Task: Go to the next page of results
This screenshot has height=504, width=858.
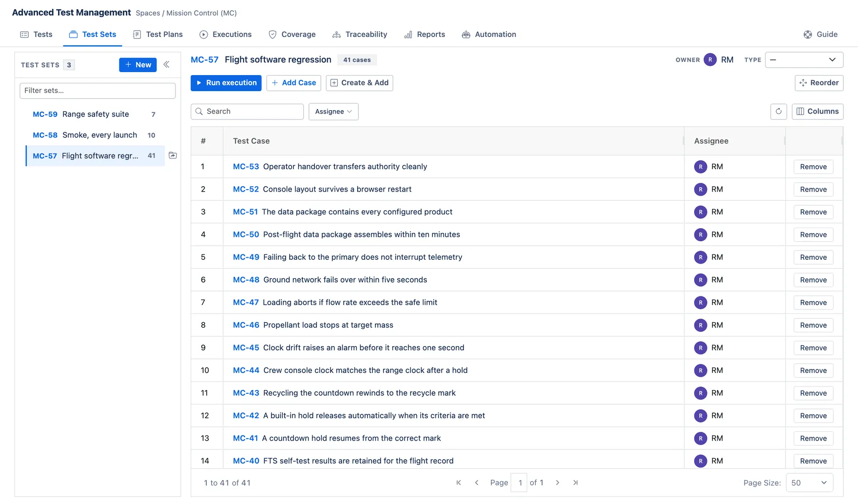Action: [x=558, y=483]
